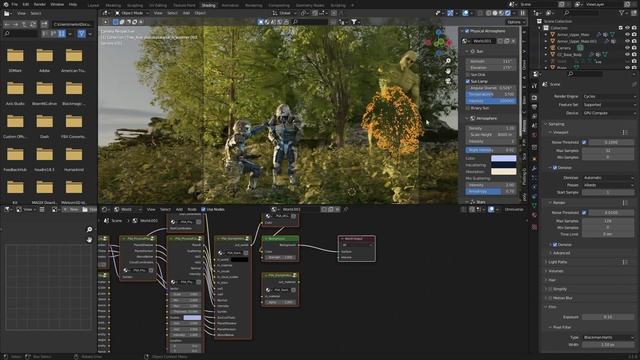Open the viewport Object menu
The height and width of the screenshot is (360, 640).
[200, 13]
